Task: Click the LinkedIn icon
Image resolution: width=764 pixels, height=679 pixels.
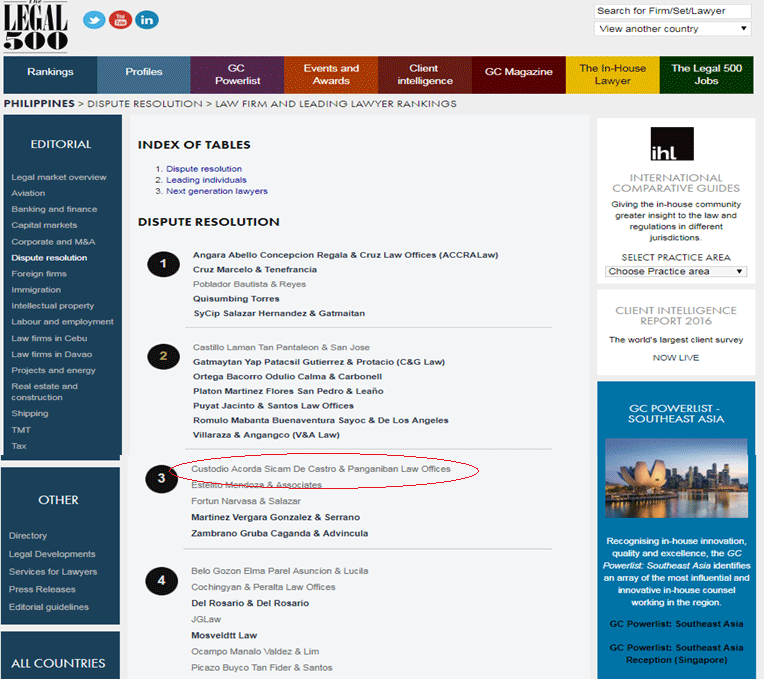Action: [147, 20]
